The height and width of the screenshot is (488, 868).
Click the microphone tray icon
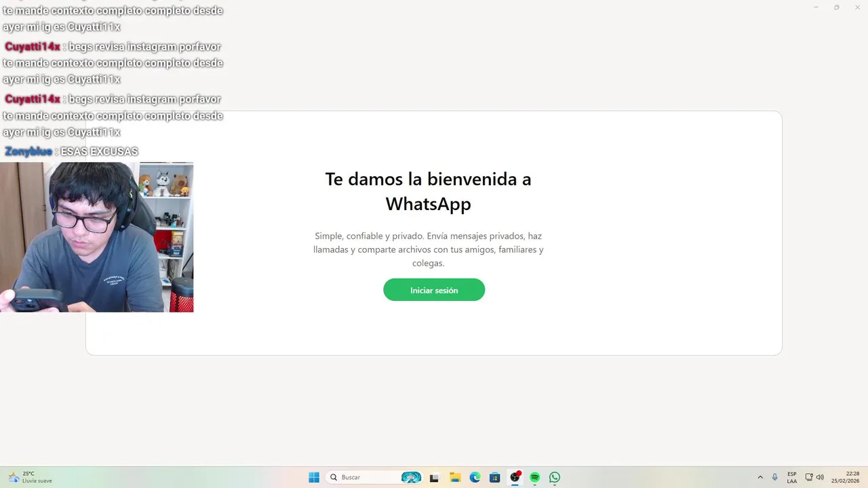pyautogui.click(x=774, y=477)
